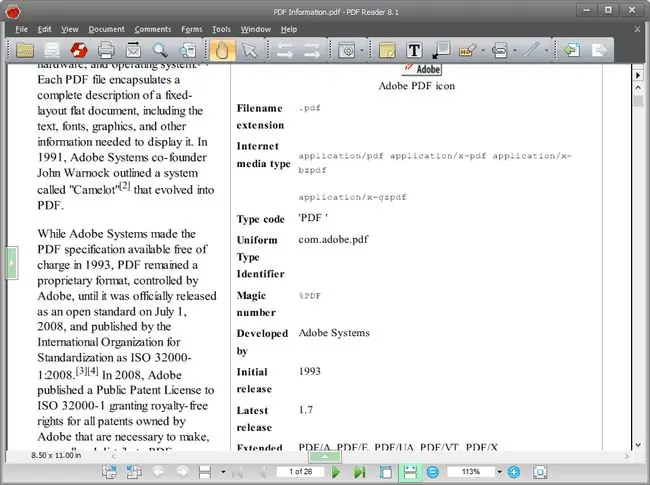Select the arrow Select tool
The image size is (650, 485).
[x=250, y=50]
